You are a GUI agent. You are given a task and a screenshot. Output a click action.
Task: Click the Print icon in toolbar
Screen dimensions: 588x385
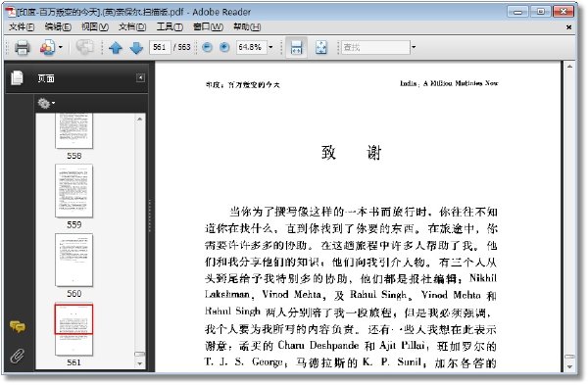[22, 48]
